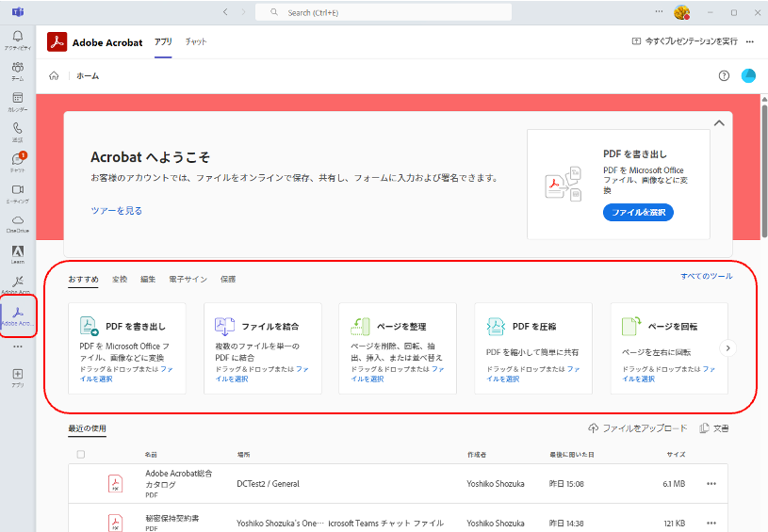Click the Adobe Acrobat red logo
This screenshot has width=768, height=532.
point(57,42)
